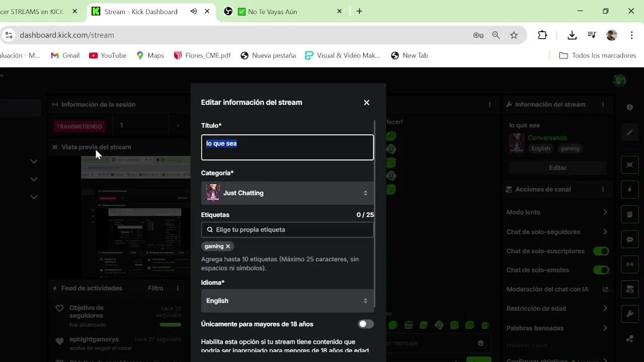Open the Categoría dropdown showing Just Chatting
The image size is (644, 362).
click(x=287, y=193)
